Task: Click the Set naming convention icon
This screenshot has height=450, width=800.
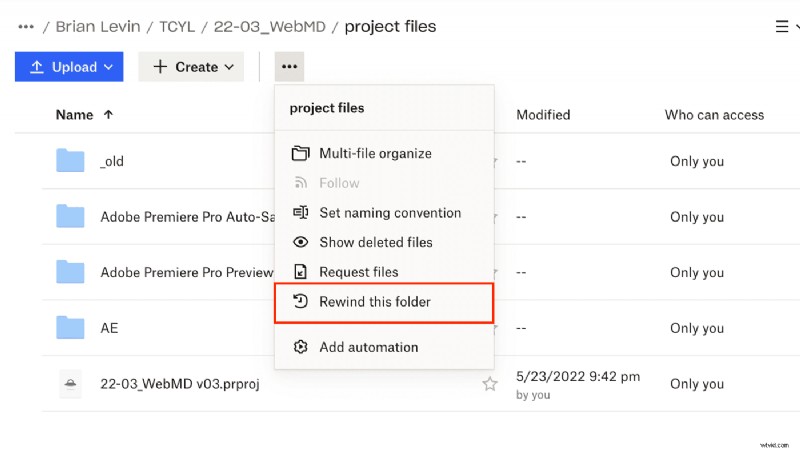Action: (300, 213)
